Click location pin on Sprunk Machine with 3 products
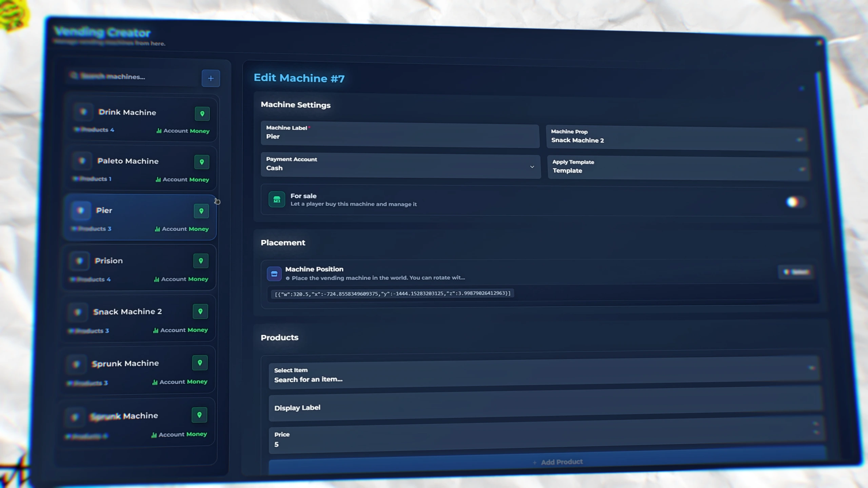The image size is (868, 488). point(200,363)
